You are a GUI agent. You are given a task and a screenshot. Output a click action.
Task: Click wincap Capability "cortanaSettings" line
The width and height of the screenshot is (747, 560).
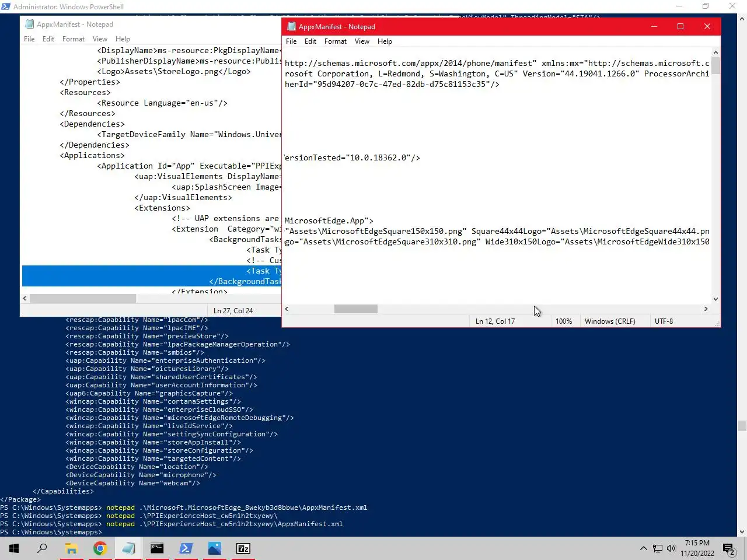point(153,401)
